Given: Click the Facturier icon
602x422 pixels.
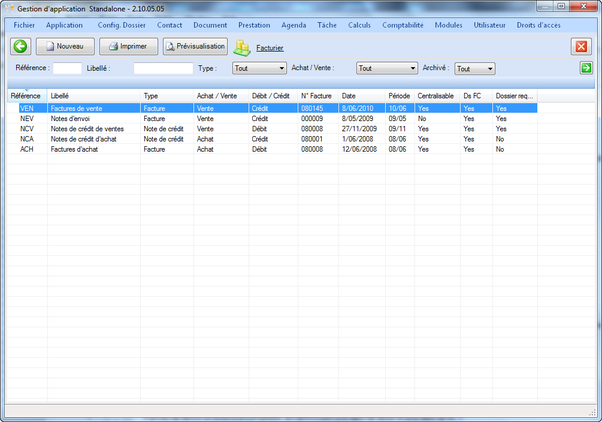Looking at the screenshot, I should 242,47.
